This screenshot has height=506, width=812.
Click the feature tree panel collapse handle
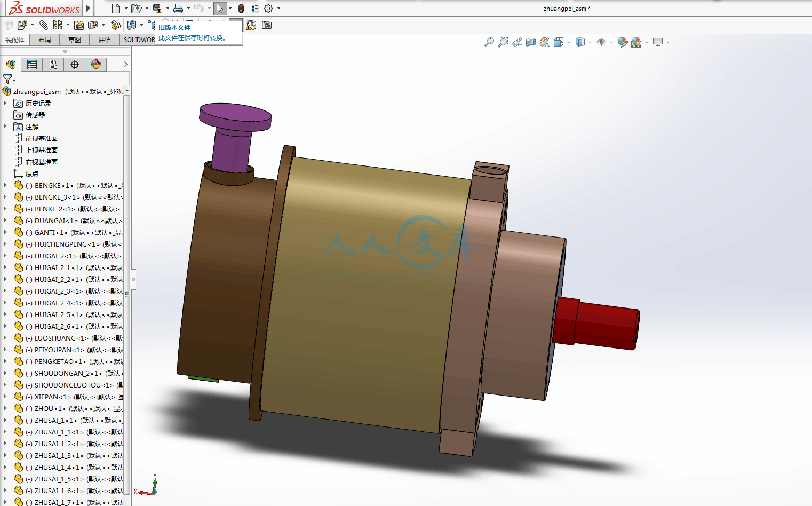pyautogui.click(x=133, y=279)
